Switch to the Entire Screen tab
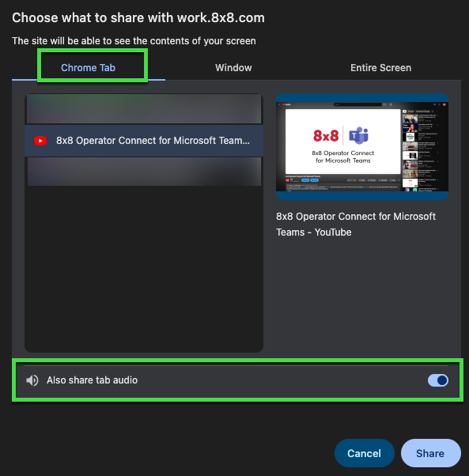Image resolution: width=469 pixels, height=476 pixels. click(x=380, y=67)
